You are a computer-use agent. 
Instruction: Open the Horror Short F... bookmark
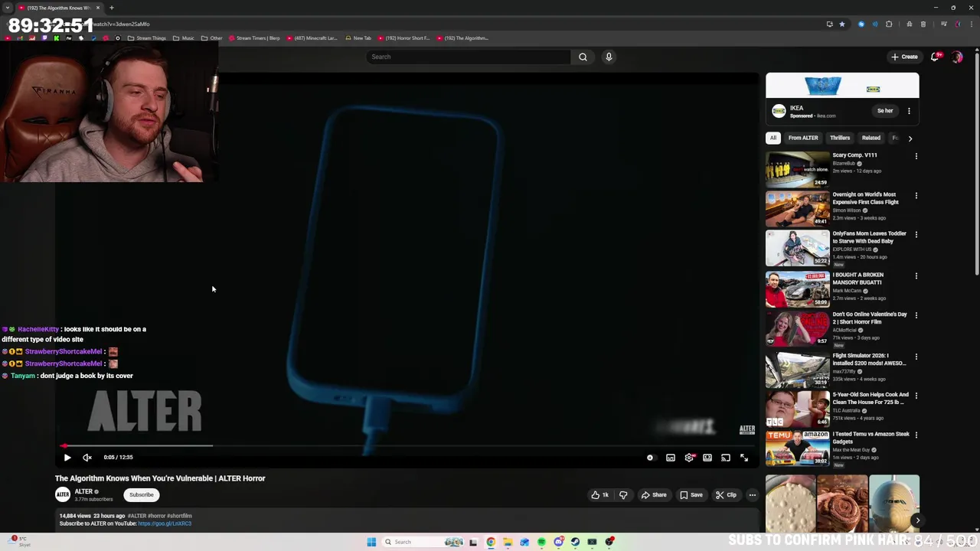click(403, 38)
